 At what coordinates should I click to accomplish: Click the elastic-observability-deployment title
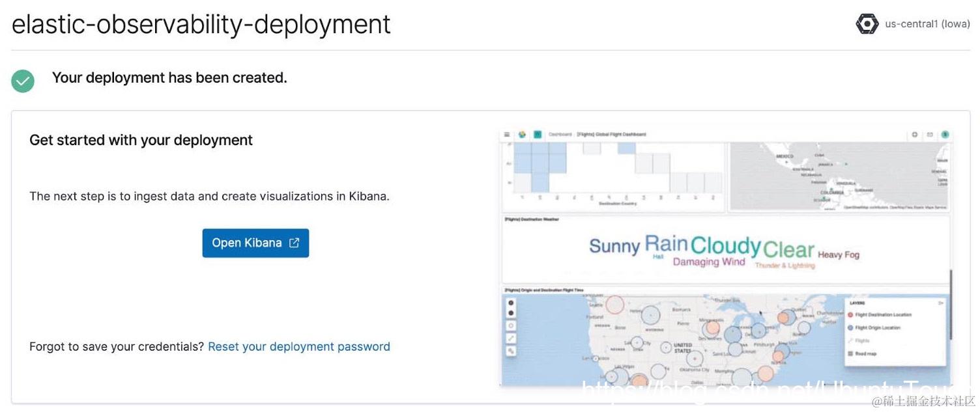[x=201, y=24]
